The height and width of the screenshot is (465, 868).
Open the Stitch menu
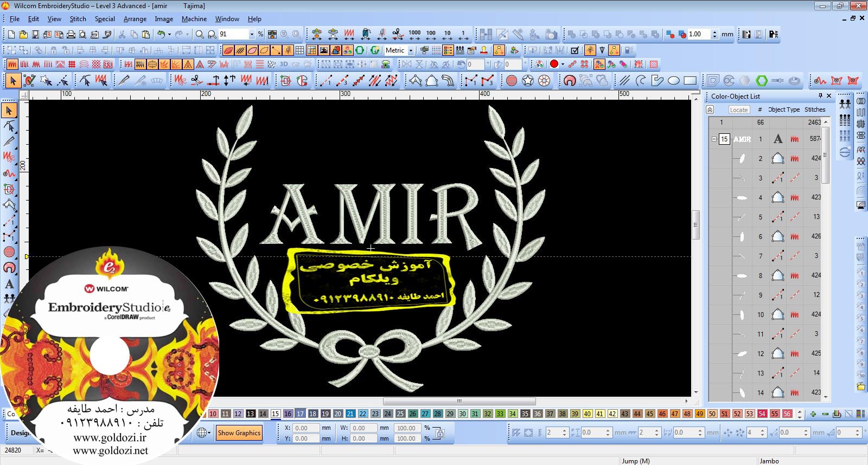click(78, 19)
